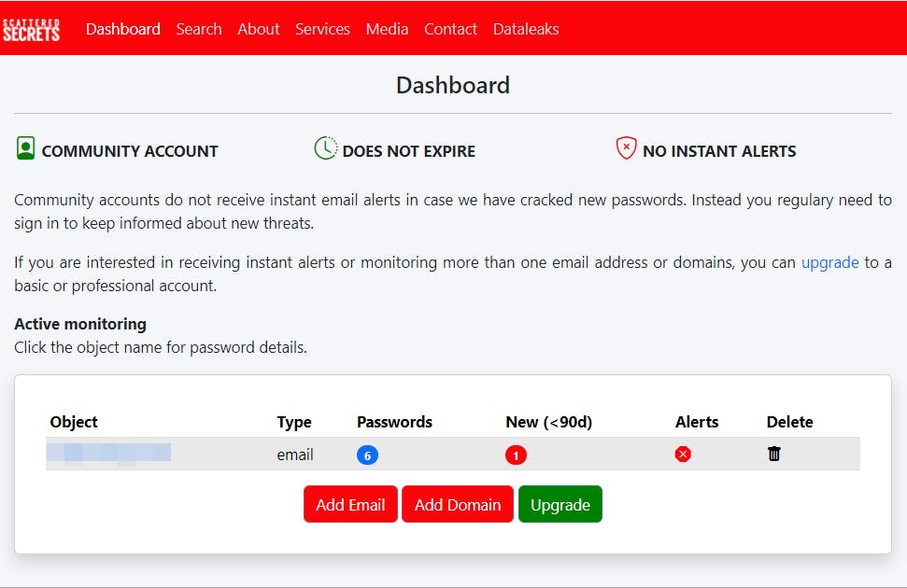The width and height of the screenshot is (907, 588).
Task: Go to the Search page
Action: [x=199, y=29]
